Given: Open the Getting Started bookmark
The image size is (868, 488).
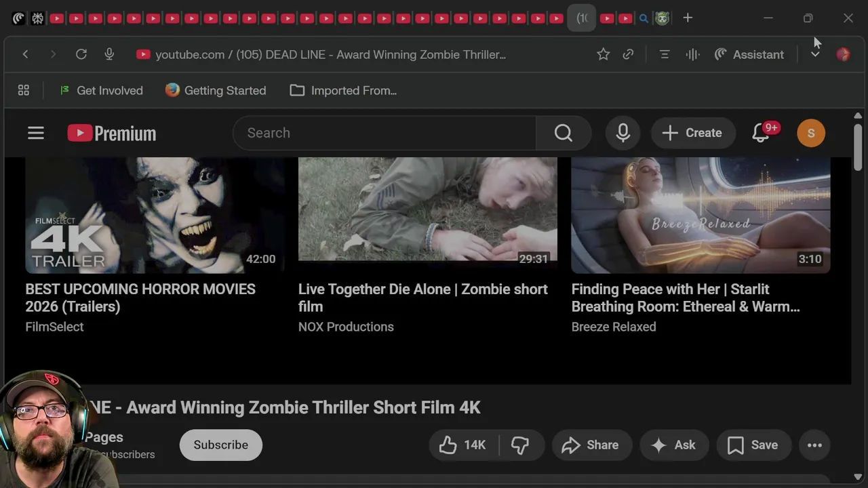Looking at the screenshot, I should click(216, 90).
